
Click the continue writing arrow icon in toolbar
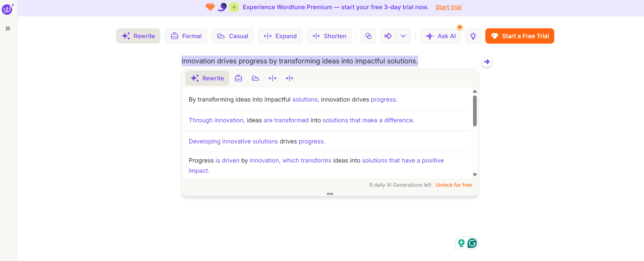[388, 36]
